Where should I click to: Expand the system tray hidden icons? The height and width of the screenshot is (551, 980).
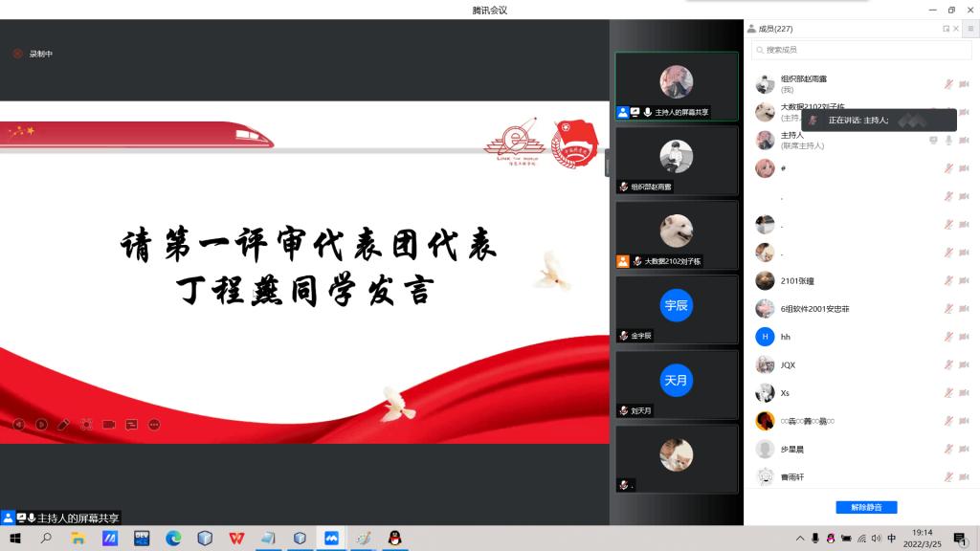pos(800,539)
